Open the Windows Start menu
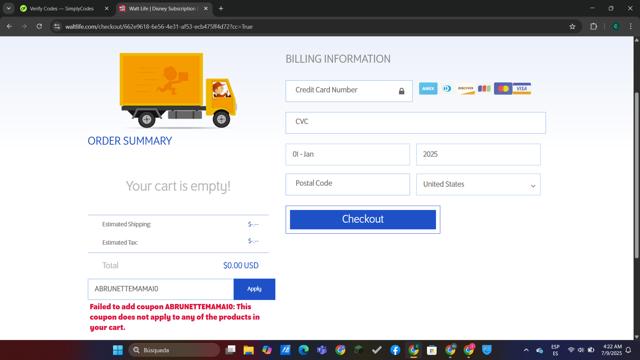 118,350
